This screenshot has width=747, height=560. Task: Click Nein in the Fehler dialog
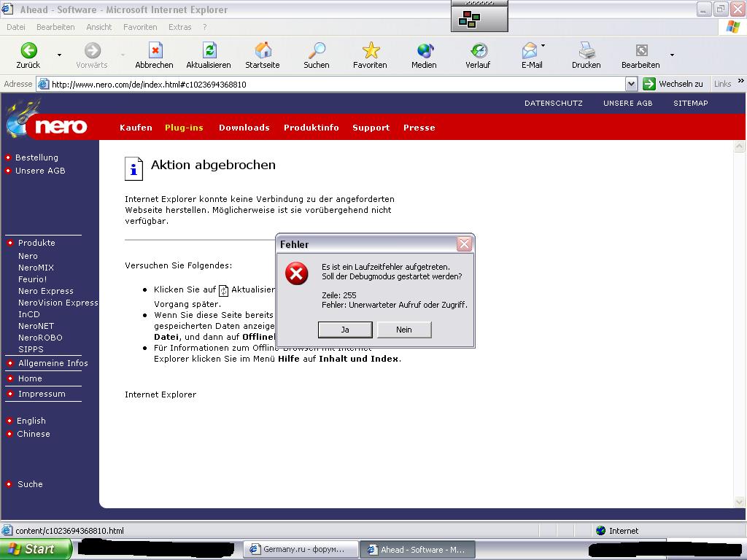[x=404, y=330]
